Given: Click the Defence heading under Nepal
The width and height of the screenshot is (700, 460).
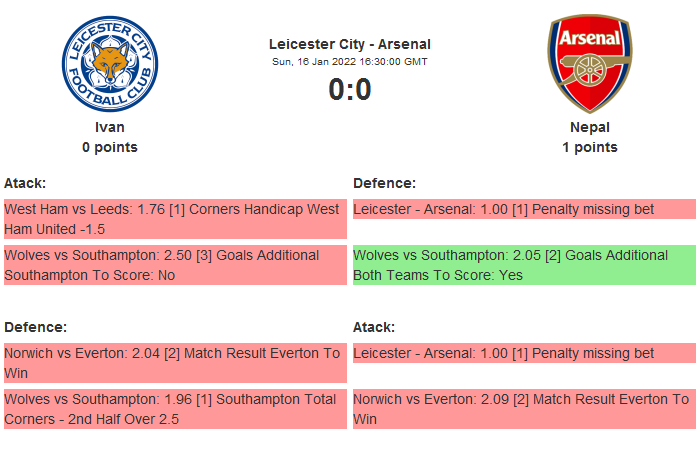Looking at the screenshot, I should 385,183.
